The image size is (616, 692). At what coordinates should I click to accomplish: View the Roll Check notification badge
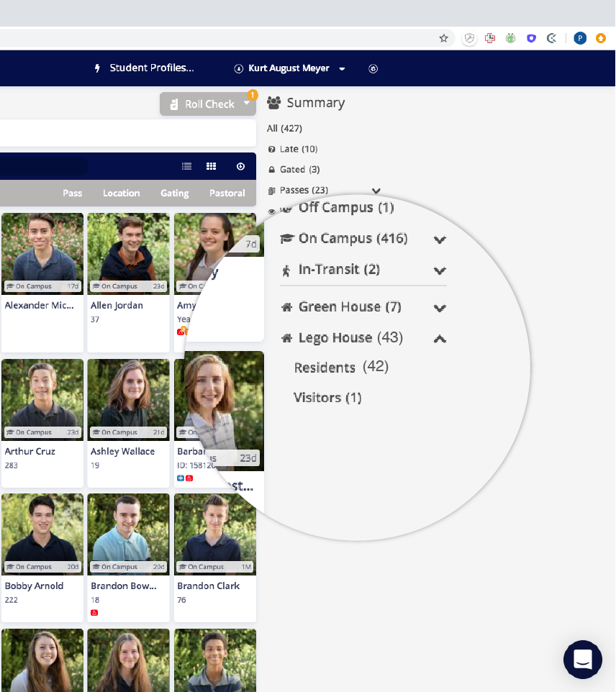[252, 95]
